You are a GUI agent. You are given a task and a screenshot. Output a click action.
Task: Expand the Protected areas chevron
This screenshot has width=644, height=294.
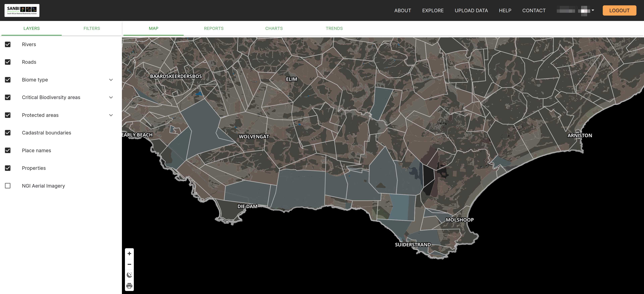click(111, 115)
